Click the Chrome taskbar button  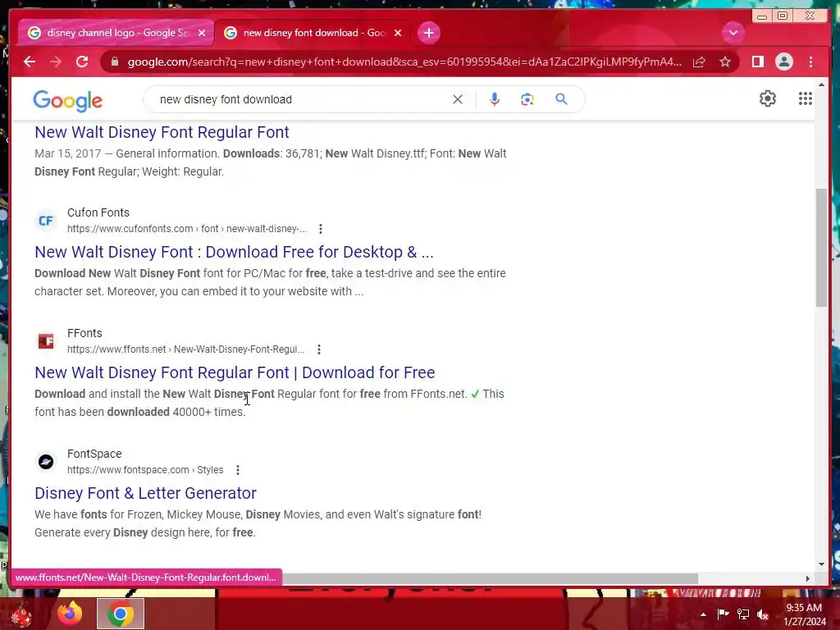(x=121, y=614)
